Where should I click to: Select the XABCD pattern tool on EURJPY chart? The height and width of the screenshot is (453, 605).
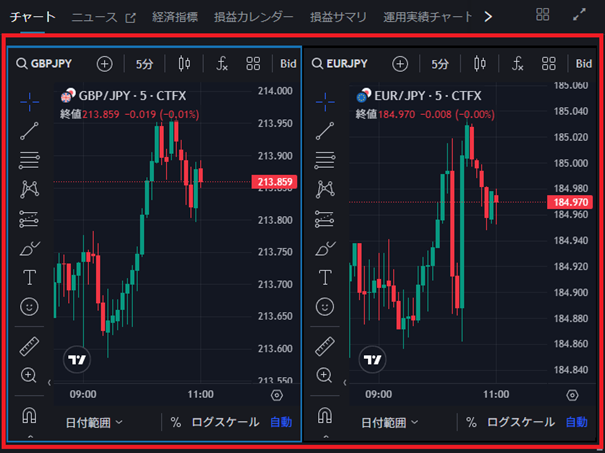point(325,189)
